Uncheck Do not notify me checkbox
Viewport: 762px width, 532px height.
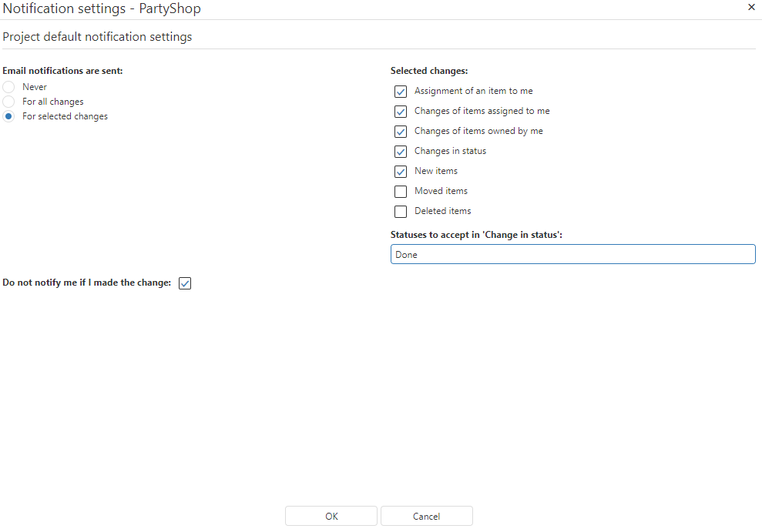[x=185, y=283]
